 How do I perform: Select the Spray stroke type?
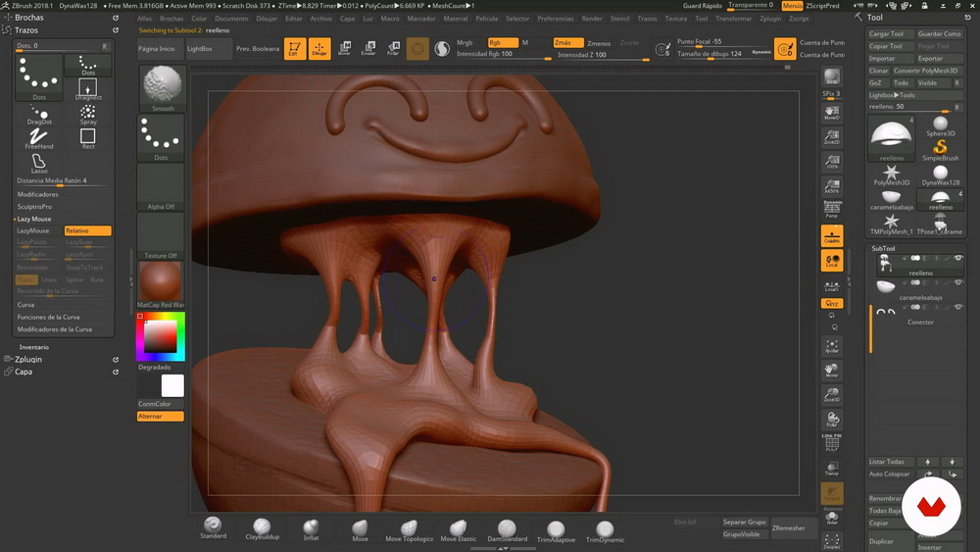88,115
